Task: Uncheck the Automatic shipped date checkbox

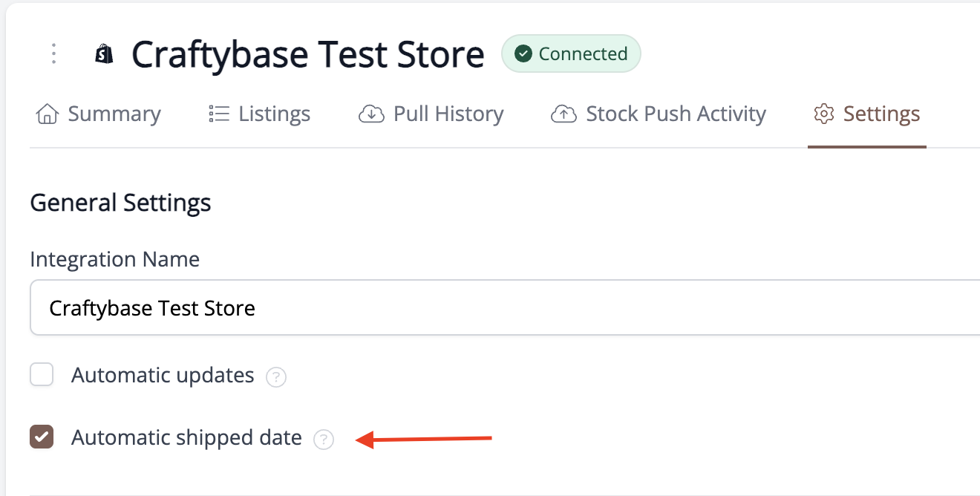Action: tap(42, 437)
